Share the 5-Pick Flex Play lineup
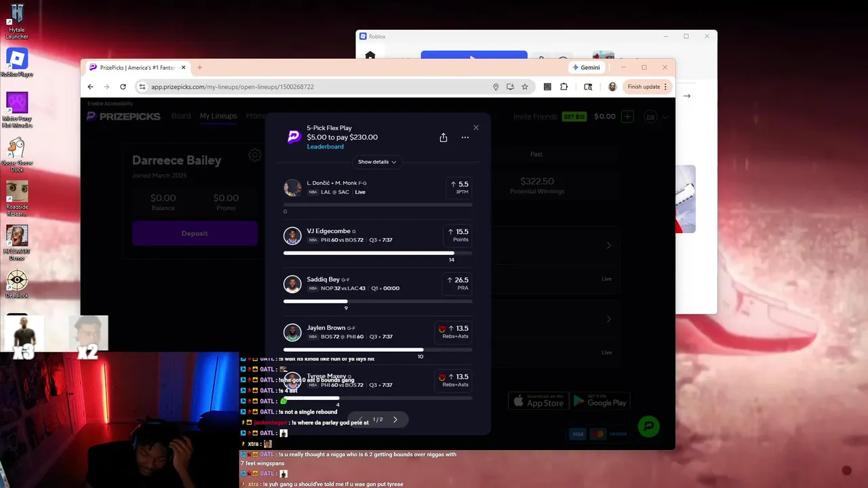The width and height of the screenshot is (868, 488). [443, 138]
